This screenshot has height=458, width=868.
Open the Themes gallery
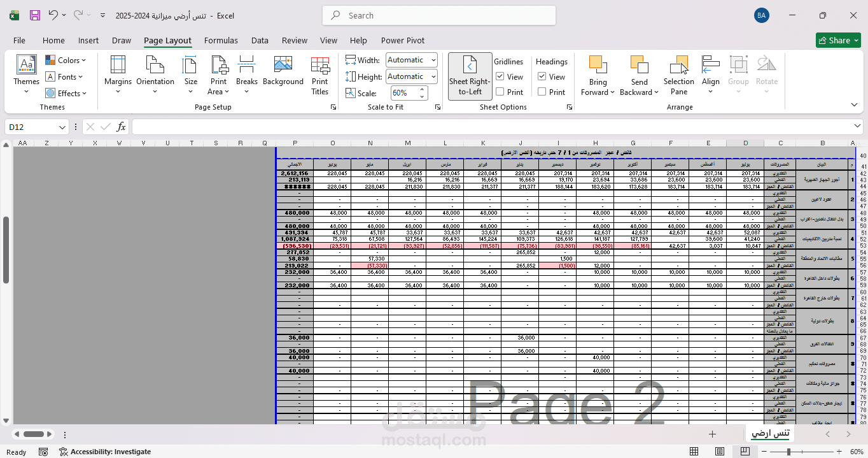pyautogui.click(x=26, y=75)
